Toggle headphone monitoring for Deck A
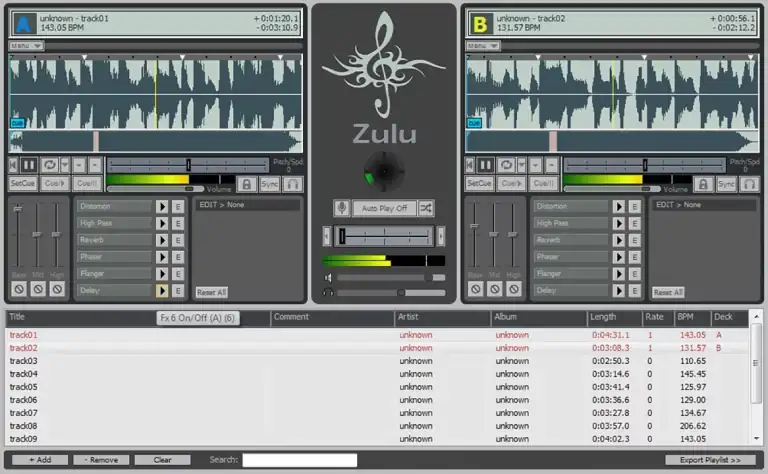Image resolution: width=768 pixels, height=474 pixels. [x=293, y=184]
